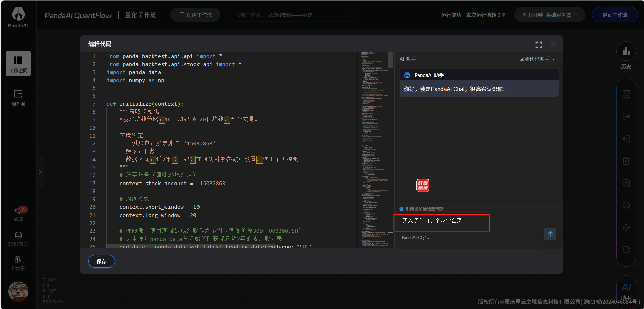Click 启动工作流 start workflow button

[615, 15]
